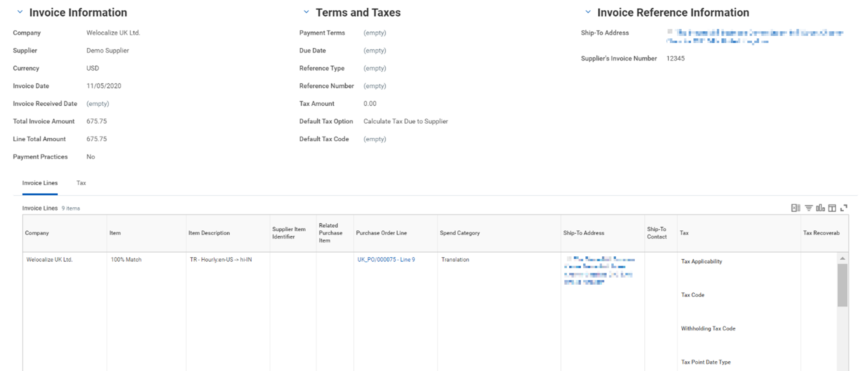Click the Purchase Order Line column header

[381, 233]
